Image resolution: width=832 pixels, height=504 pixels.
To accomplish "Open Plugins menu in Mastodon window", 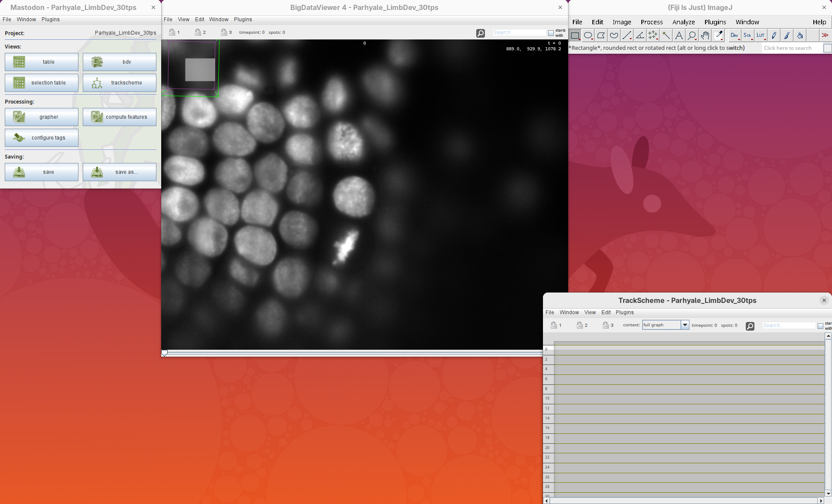I will 51,20.
